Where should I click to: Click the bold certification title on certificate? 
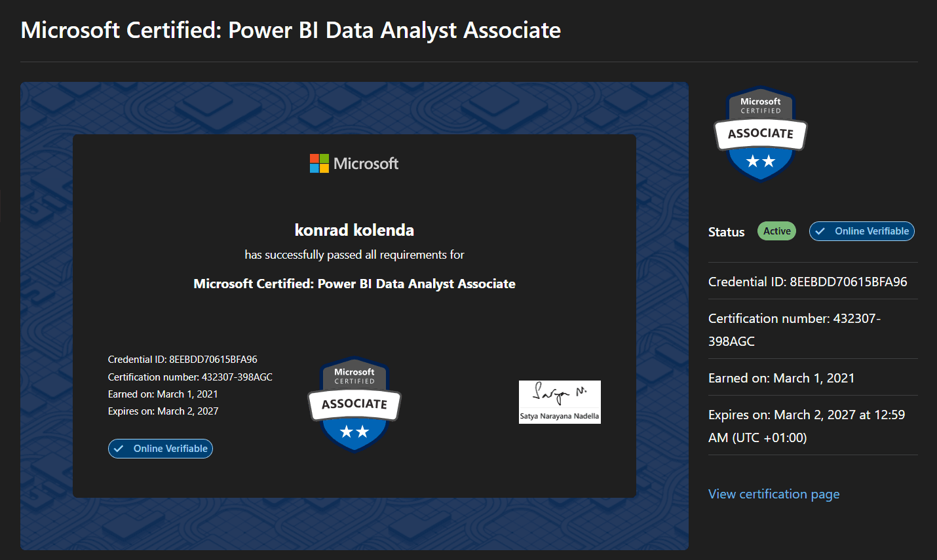[354, 284]
